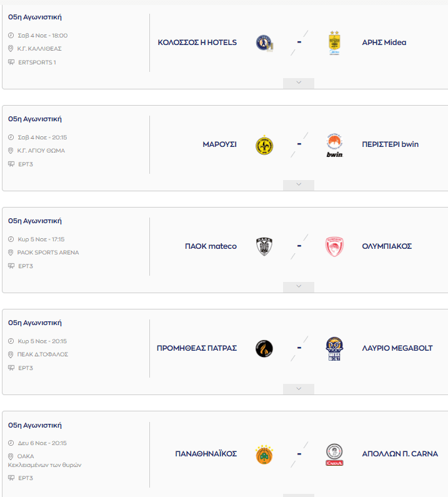
Task: Expand the Promitheas vs Lavrio match details
Action: point(299,389)
